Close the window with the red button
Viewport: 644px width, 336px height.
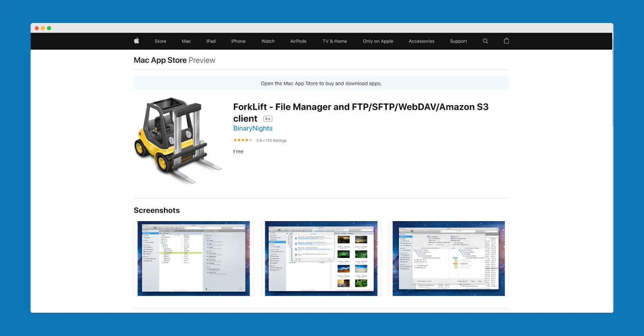[x=37, y=28]
